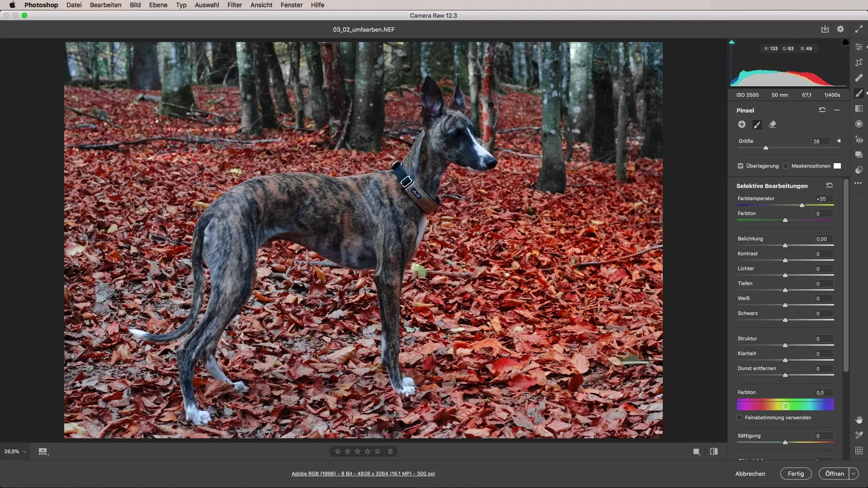The image size is (868, 488).
Task: Toggle the filmstrip display icon
Action: [x=43, y=451]
